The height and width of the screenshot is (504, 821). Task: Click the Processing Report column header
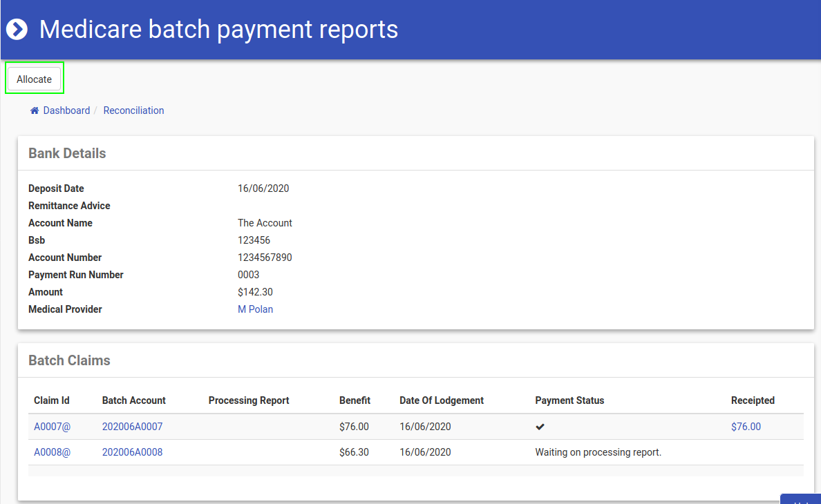[249, 400]
